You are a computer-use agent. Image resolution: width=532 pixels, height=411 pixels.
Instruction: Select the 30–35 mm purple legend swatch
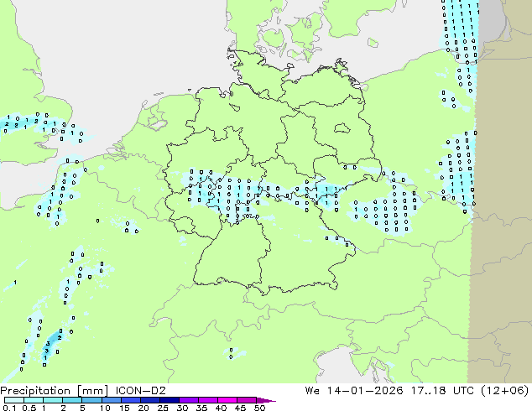point(188,400)
